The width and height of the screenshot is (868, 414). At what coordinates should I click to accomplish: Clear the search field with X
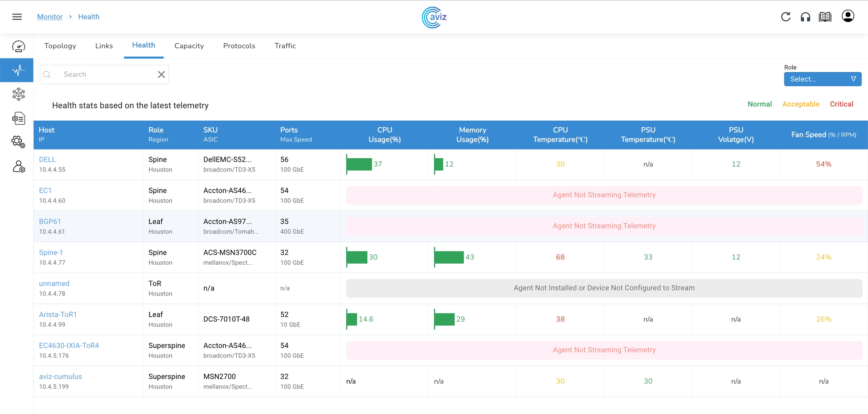click(x=161, y=74)
